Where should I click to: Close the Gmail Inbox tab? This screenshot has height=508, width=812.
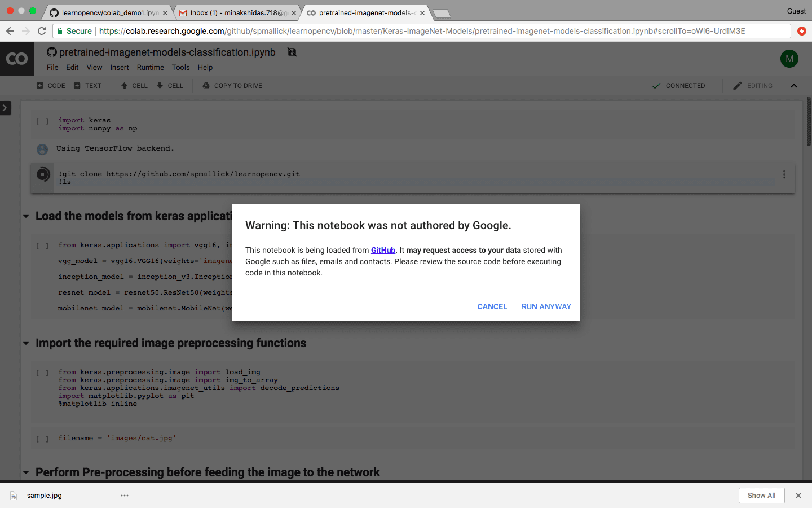[294, 13]
